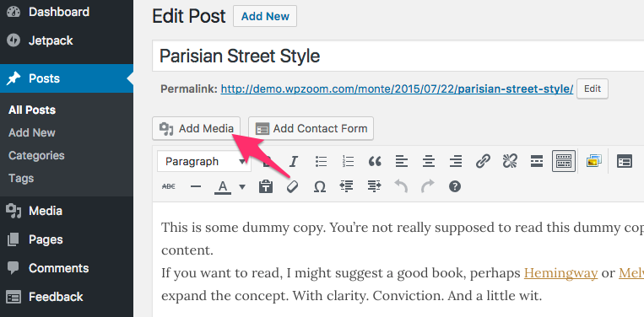The image size is (644, 317).
Task: Click the Feedback sidebar icon
Action: (14, 297)
